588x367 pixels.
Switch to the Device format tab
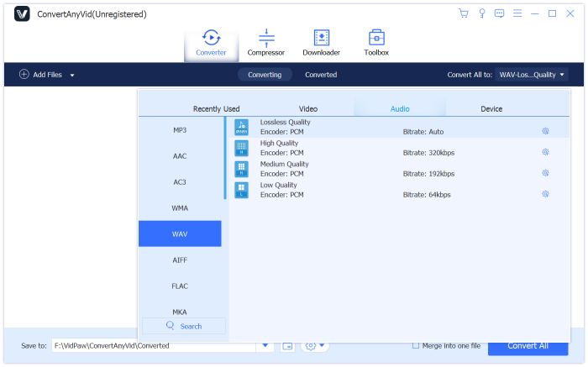491,108
